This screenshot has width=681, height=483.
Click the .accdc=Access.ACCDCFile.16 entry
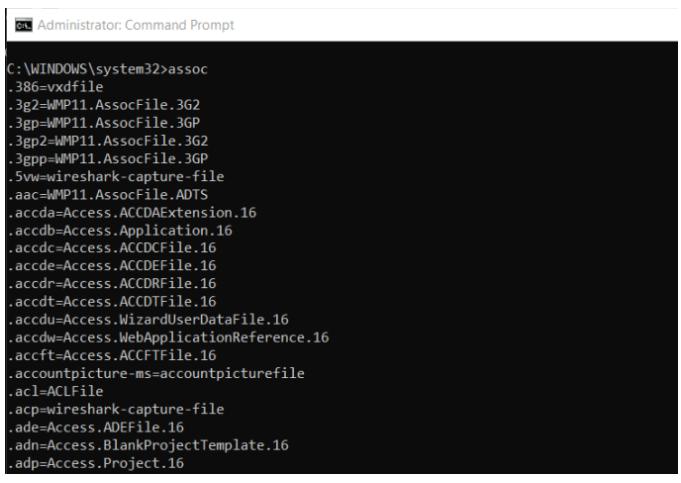click(x=112, y=248)
